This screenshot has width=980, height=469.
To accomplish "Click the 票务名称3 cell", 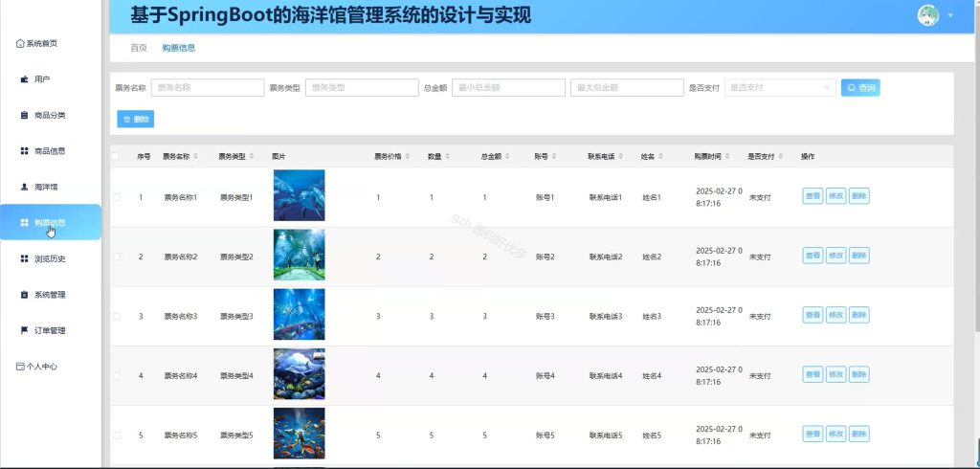I will tap(181, 317).
